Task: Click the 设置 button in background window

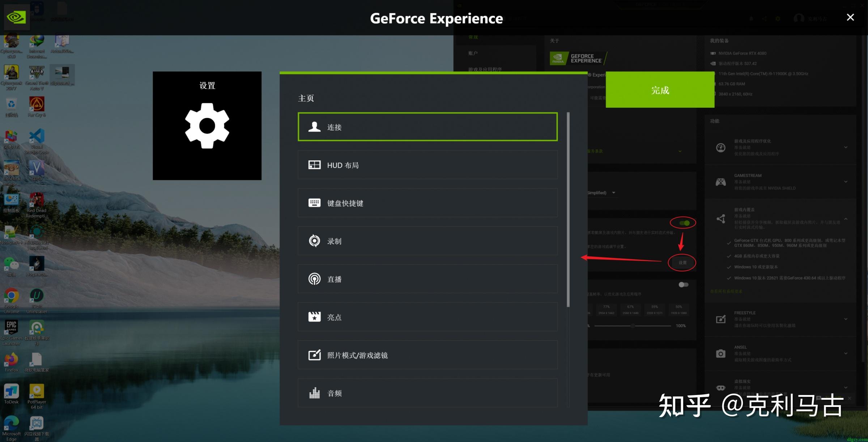Action: 682,263
